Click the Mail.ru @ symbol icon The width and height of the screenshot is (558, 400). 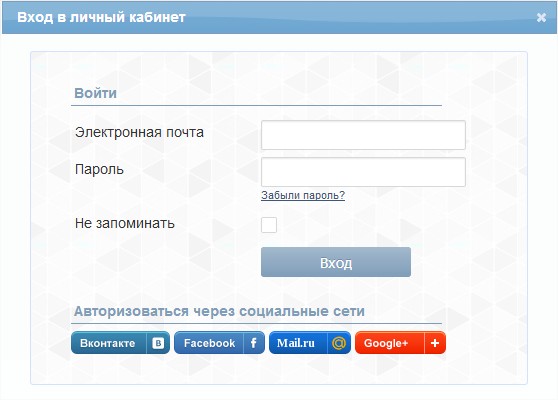coord(339,343)
